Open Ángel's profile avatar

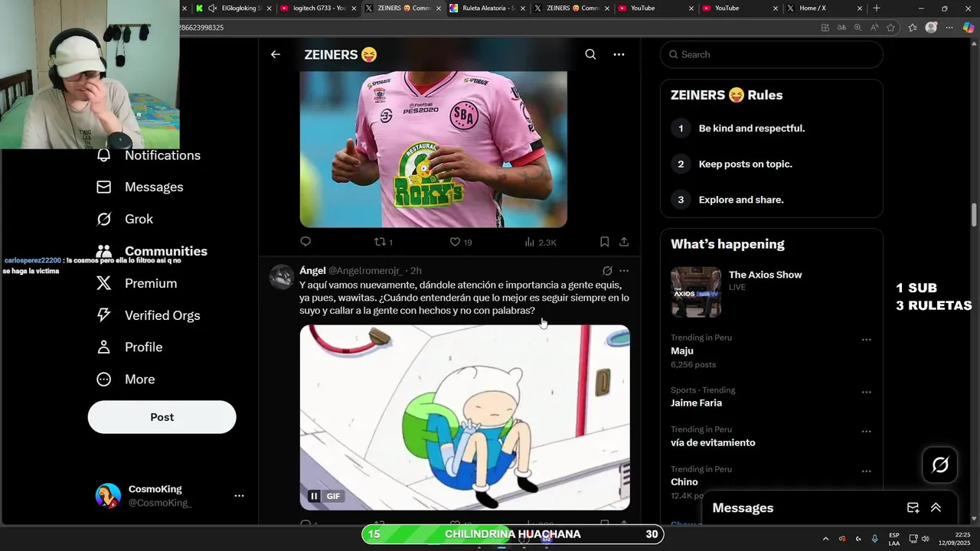point(282,277)
